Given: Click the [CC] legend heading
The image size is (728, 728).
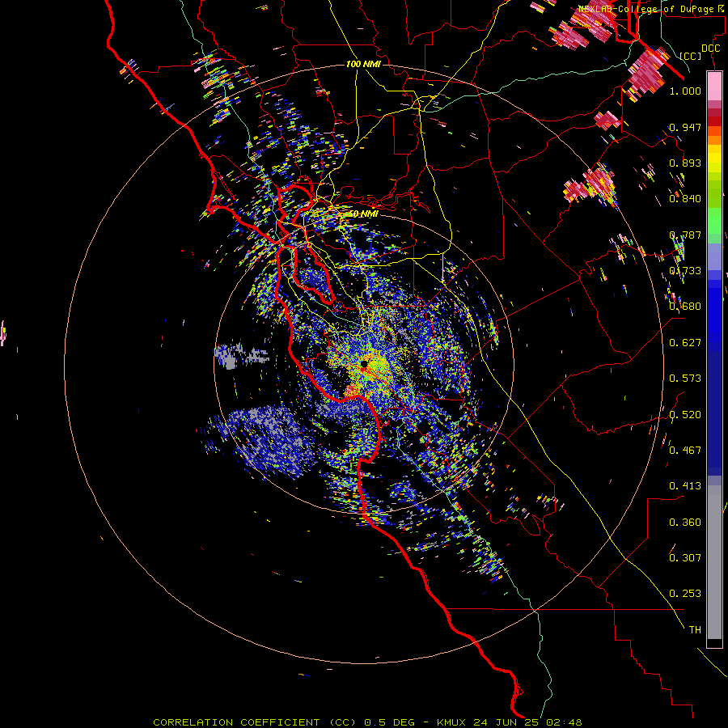Looking at the screenshot, I should click(x=691, y=56).
